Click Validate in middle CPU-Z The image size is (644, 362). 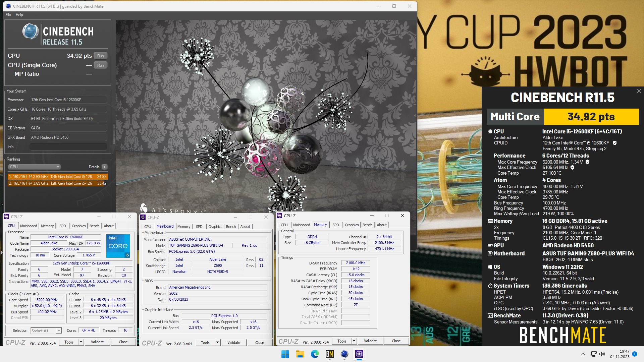click(x=234, y=343)
